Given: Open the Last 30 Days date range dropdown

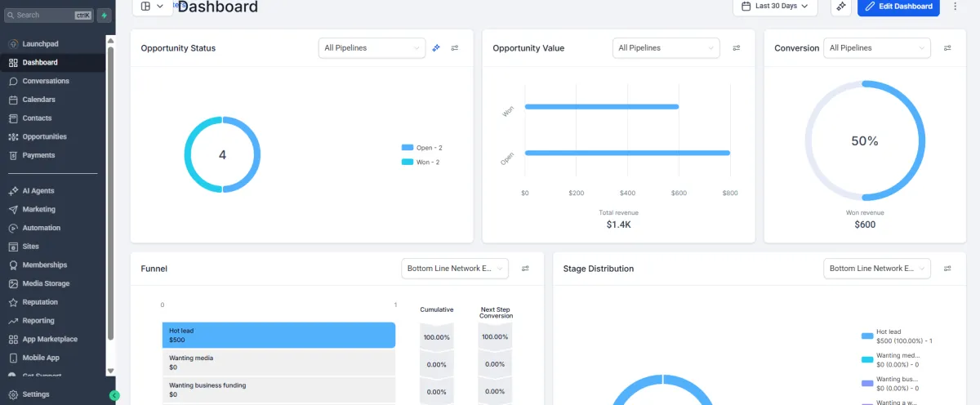Looking at the screenshot, I should [776, 7].
